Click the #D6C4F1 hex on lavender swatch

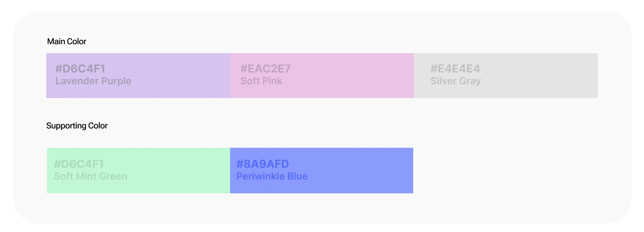[80, 69]
